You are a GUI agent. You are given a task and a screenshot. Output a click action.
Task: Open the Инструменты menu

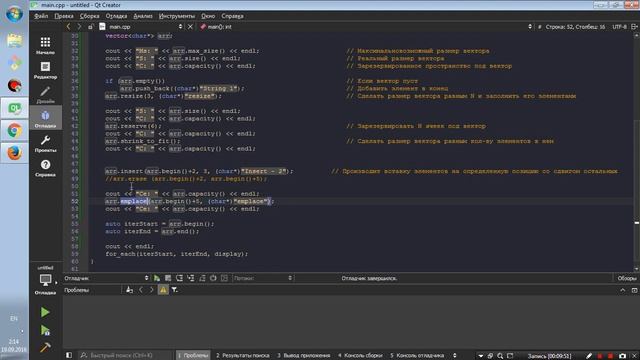177,16
